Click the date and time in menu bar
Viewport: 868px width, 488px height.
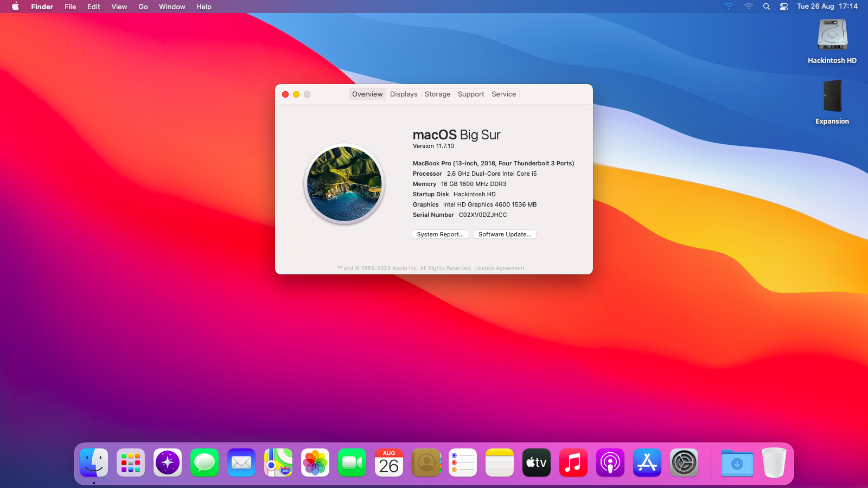pos(827,7)
